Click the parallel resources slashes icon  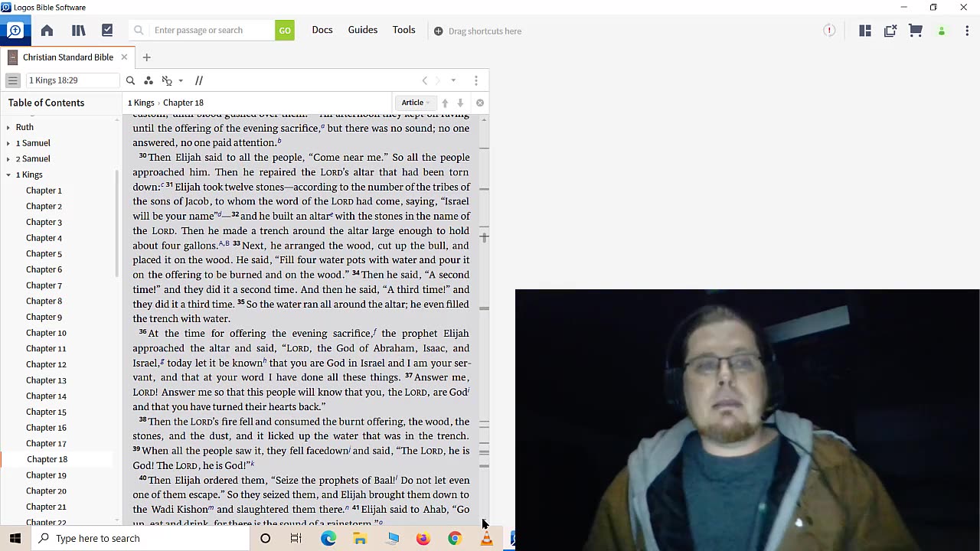click(198, 80)
